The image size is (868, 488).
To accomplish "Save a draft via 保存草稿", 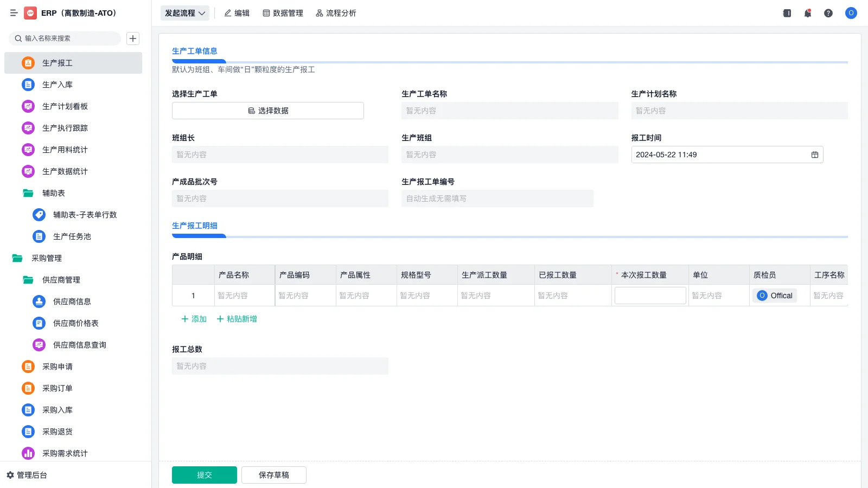I will [x=273, y=474].
